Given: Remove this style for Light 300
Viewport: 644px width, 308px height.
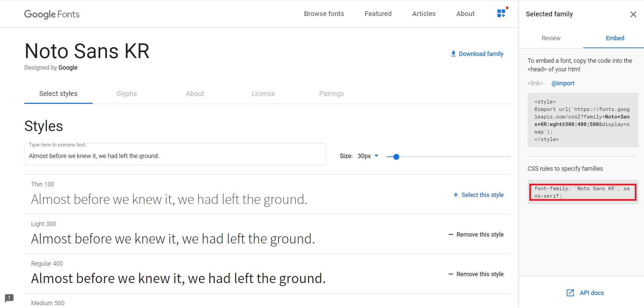Looking at the screenshot, I should click(x=476, y=234).
